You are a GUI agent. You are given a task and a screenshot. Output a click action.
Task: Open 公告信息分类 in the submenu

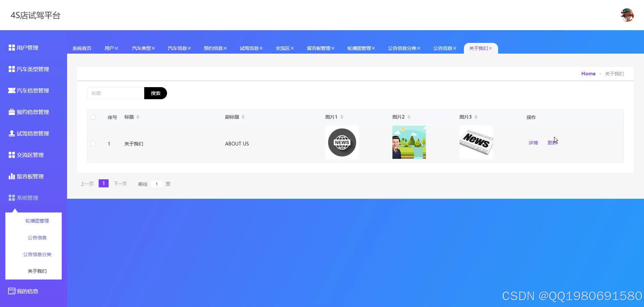[37, 254]
